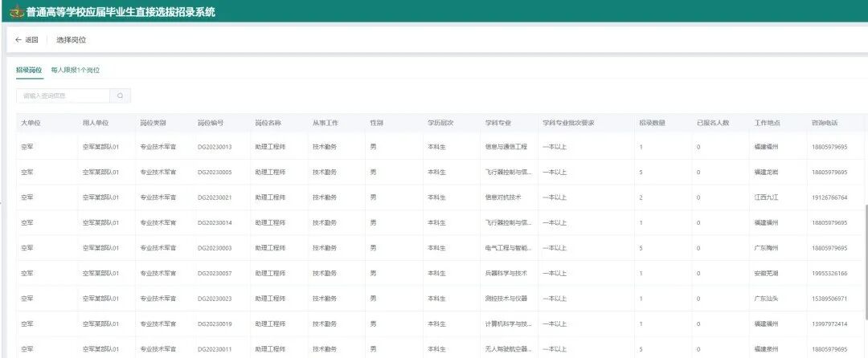Click the 已报名人数 column header
This screenshot has width=868, height=358.
click(x=713, y=123)
